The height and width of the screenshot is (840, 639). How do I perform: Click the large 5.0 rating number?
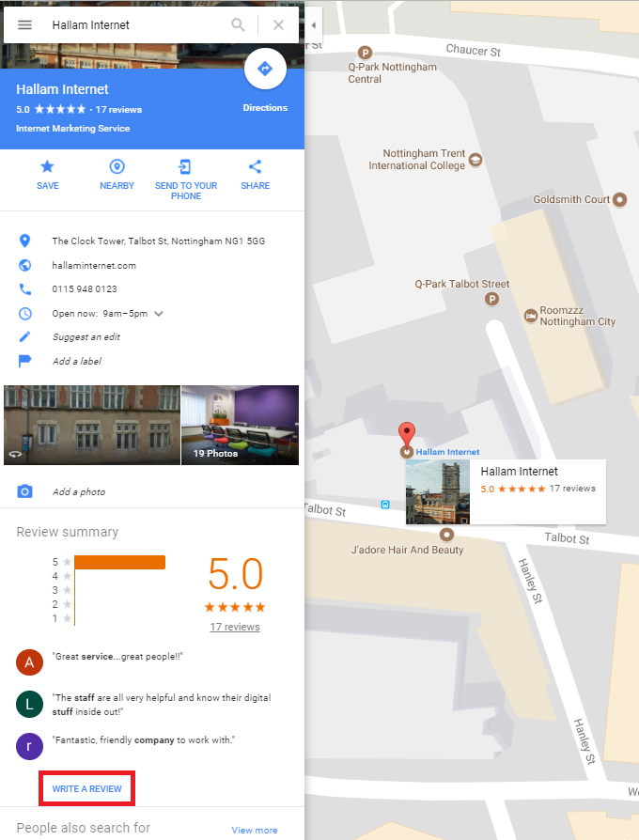click(235, 574)
